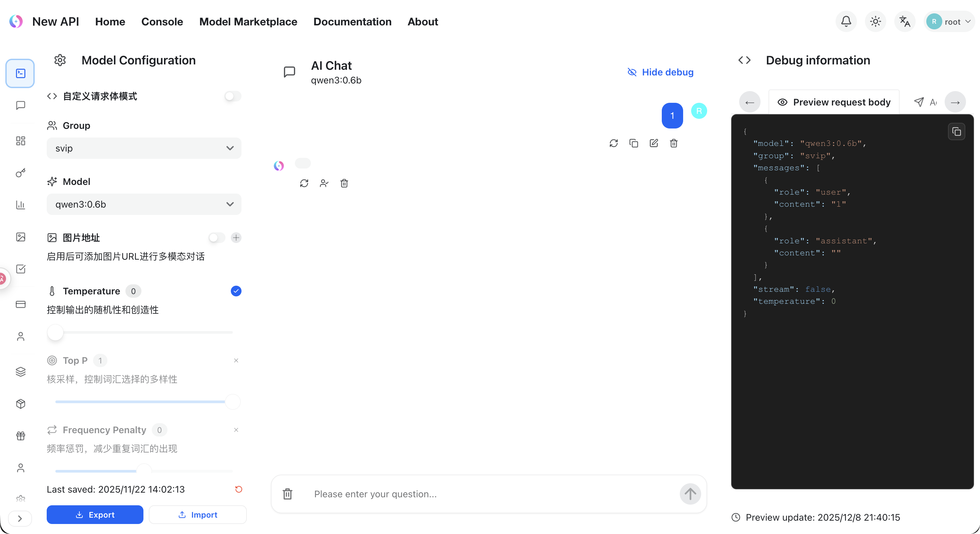Open the language translation icon
The width and height of the screenshot is (980, 534).
(x=905, y=21)
